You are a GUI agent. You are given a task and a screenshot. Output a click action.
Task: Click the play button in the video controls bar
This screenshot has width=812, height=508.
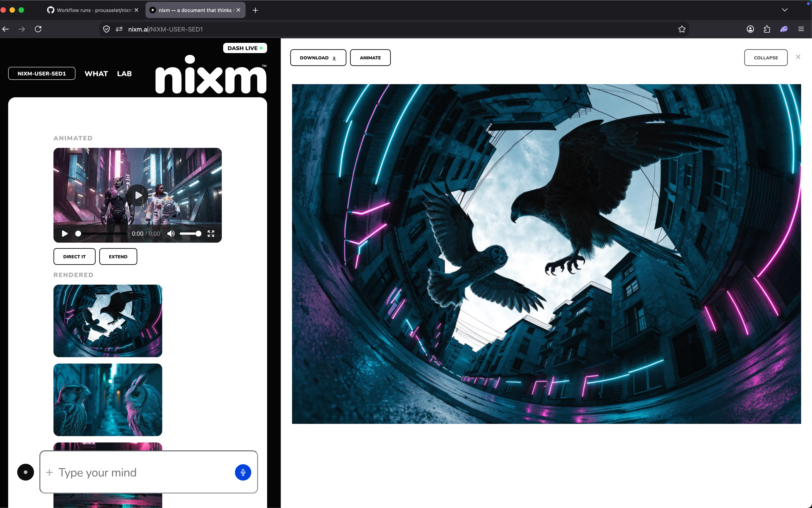[x=65, y=234]
